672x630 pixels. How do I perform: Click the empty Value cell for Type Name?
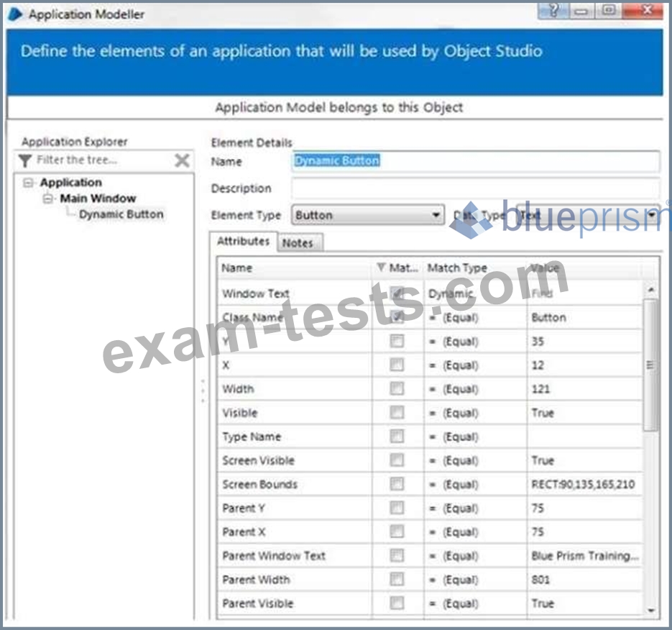[x=585, y=437]
